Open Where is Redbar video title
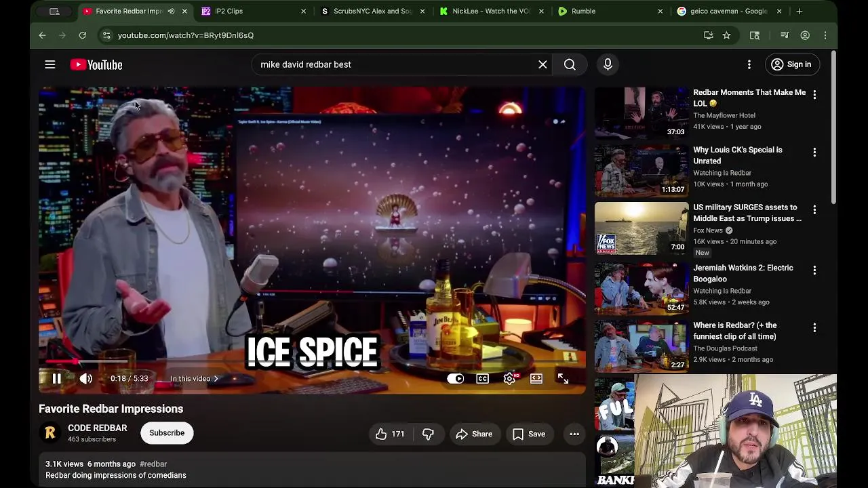Image resolution: width=868 pixels, height=488 pixels. pyautogui.click(x=734, y=331)
